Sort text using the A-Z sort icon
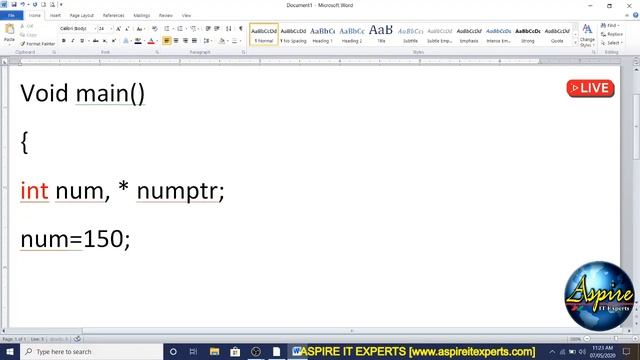This screenshot has height=360, width=640. pos(229,29)
